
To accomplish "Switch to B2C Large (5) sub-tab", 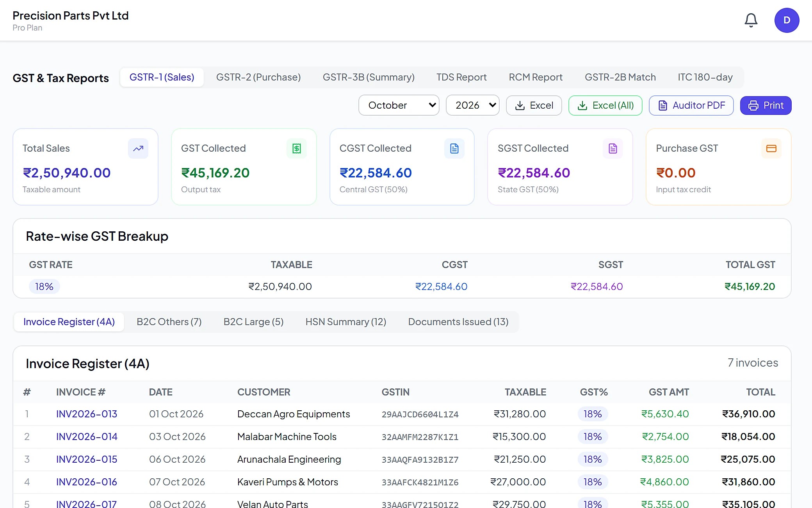I will pyautogui.click(x=253, y=322).
